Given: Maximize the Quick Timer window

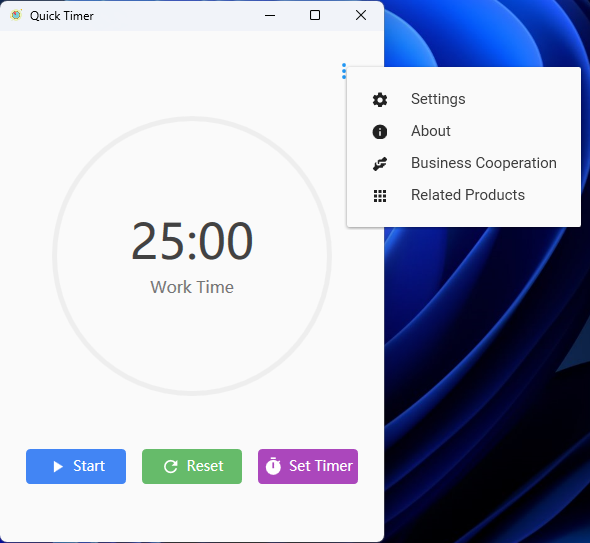Looking at the screenshot, I should (315, 15).
